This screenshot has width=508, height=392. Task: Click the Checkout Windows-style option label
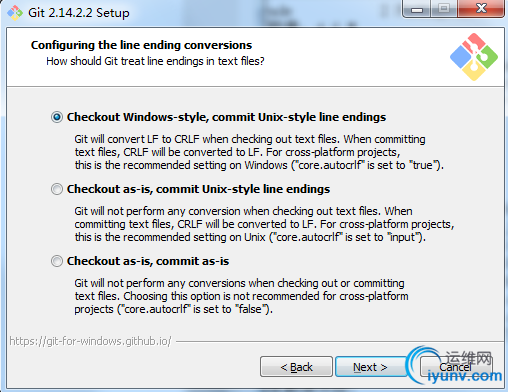pyautogui.click(x=226, y=117)
